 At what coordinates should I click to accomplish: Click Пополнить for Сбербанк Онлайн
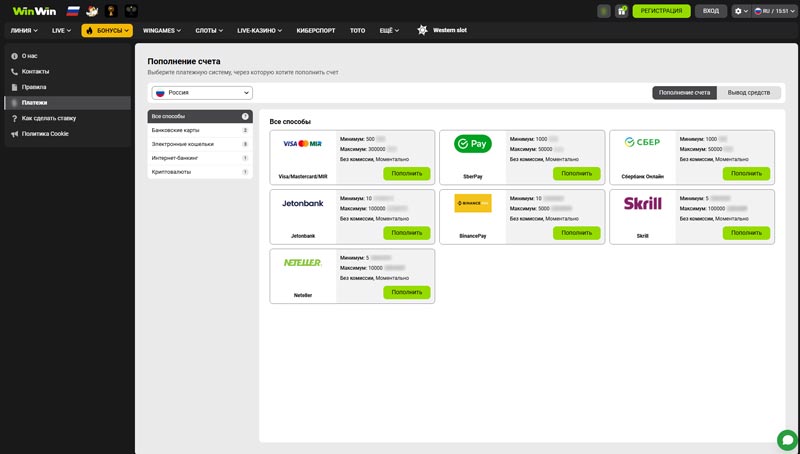[746, 173]
